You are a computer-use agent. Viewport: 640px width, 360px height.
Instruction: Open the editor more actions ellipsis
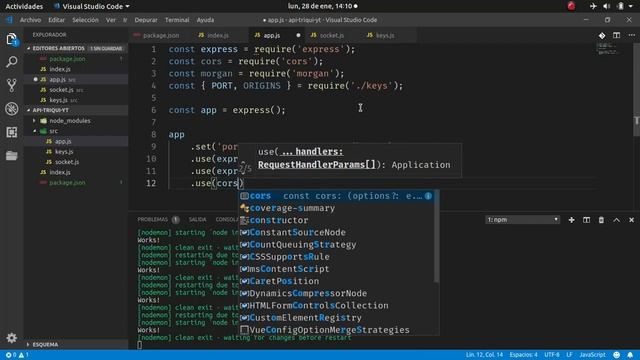tap(631, 36)
